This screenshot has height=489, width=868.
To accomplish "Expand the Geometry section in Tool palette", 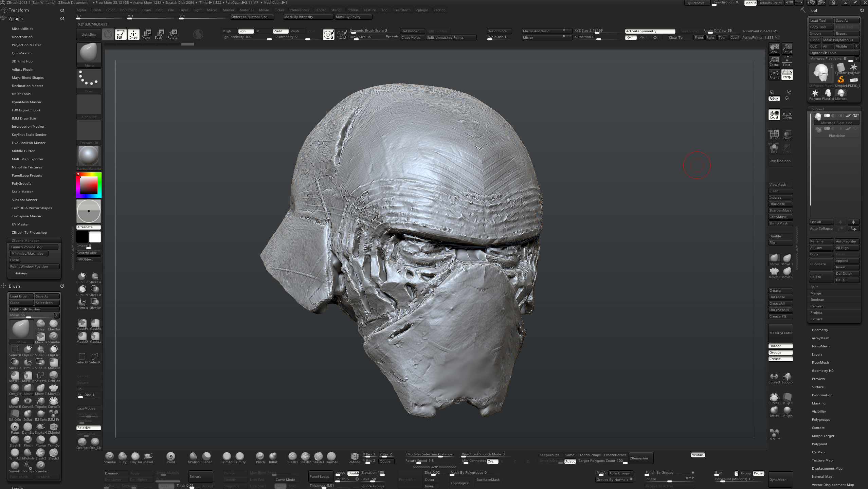I will [x=820, y=330].
